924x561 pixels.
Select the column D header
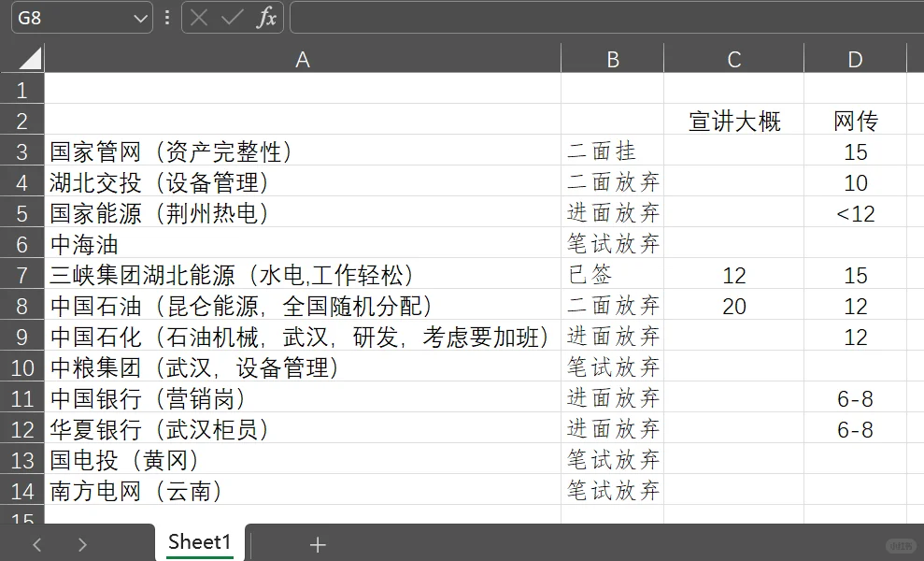(855, 58)
